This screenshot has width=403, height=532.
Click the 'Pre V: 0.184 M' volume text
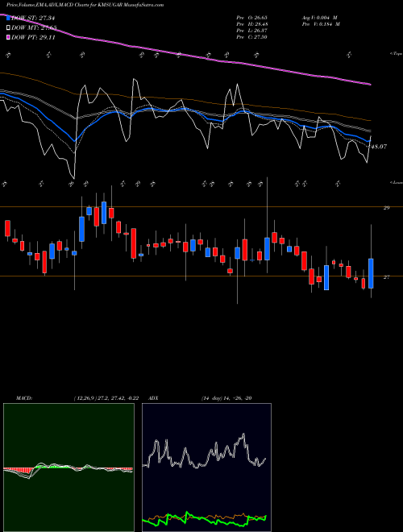click(322, 24)
